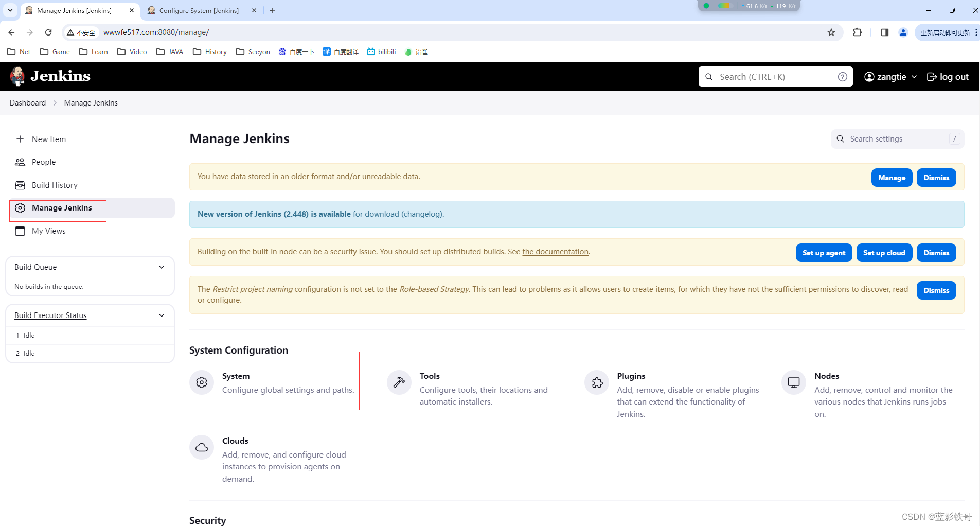
Task: Open the Game bookmark folder
Action: [55, 51]
